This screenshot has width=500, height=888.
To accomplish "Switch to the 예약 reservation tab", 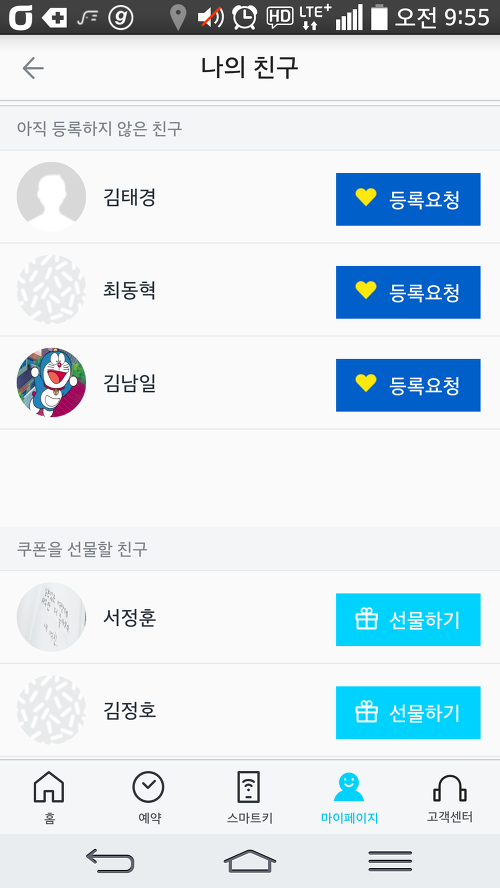I will 149,797.
